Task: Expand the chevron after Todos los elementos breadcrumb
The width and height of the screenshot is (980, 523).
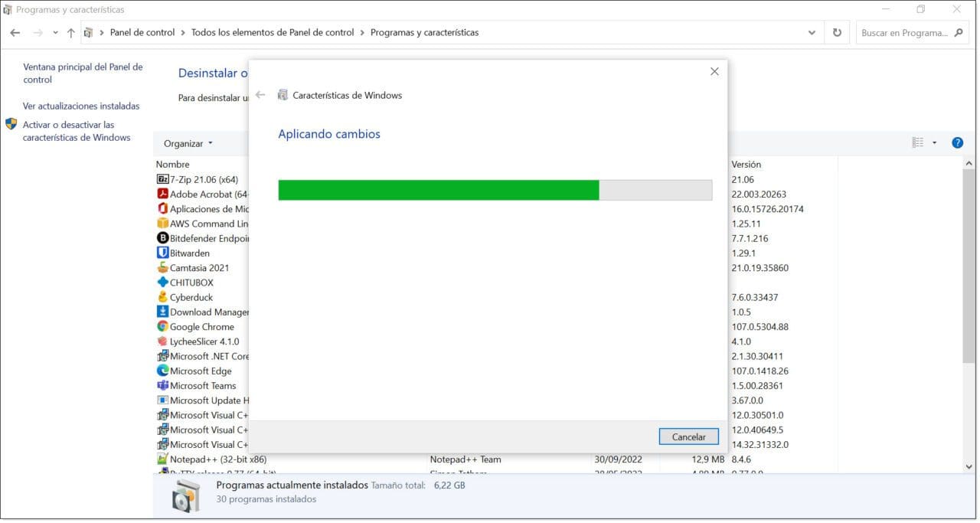Action: coord(362,33)
